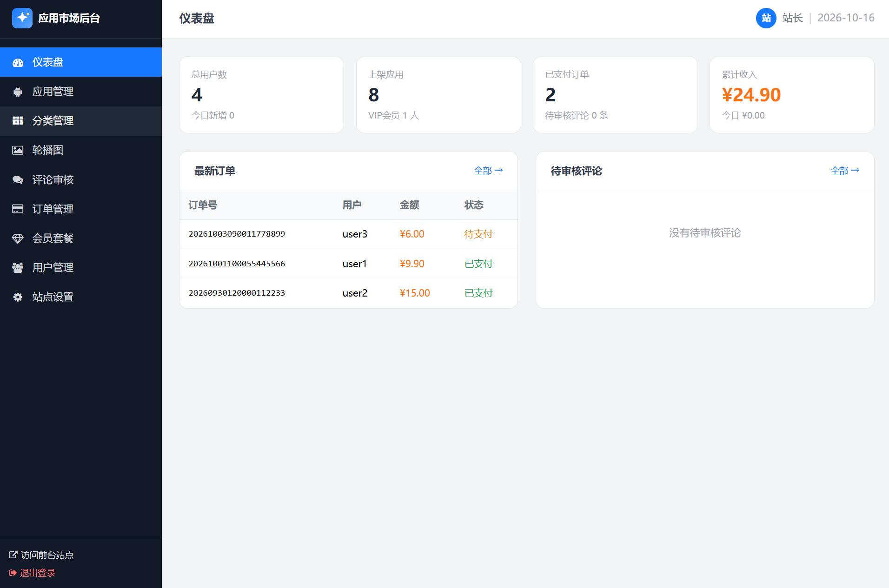Viewport: 889px width, 588px height.
Task: Click order number 20261003090011778899
Action: pos(237,234)
